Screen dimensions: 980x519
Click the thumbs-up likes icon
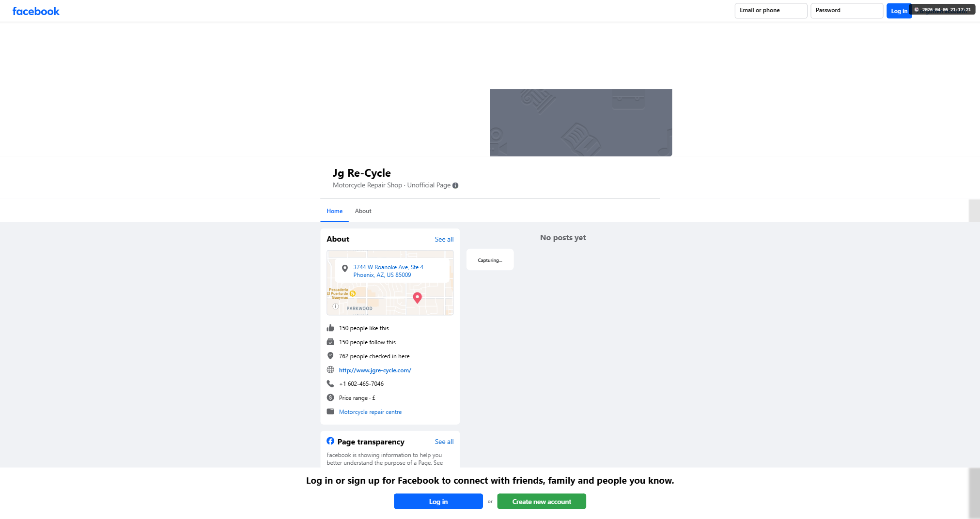pos(330,328)
